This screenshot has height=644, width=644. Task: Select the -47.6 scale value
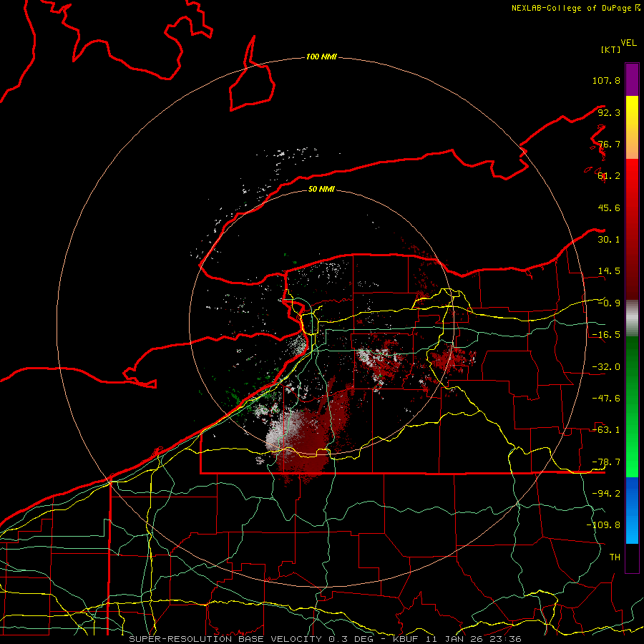[606, 399]
